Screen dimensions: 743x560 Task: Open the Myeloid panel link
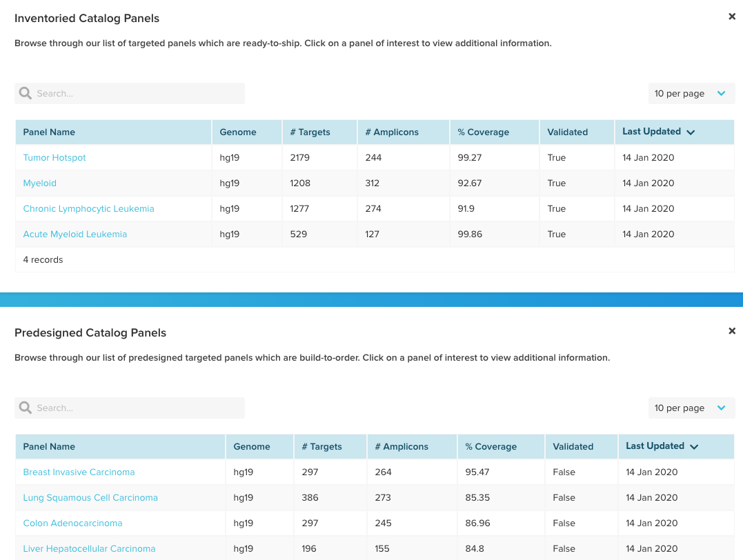click(40, 183)
